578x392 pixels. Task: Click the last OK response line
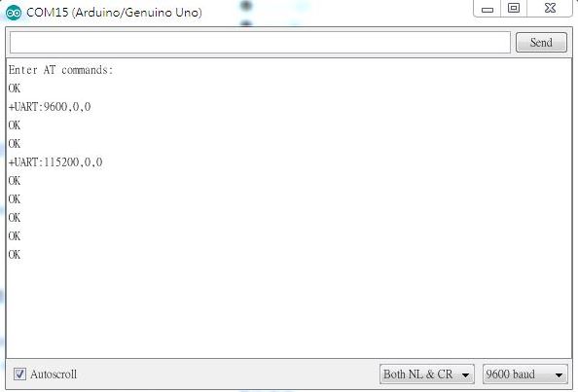click(x=15, y=255)
